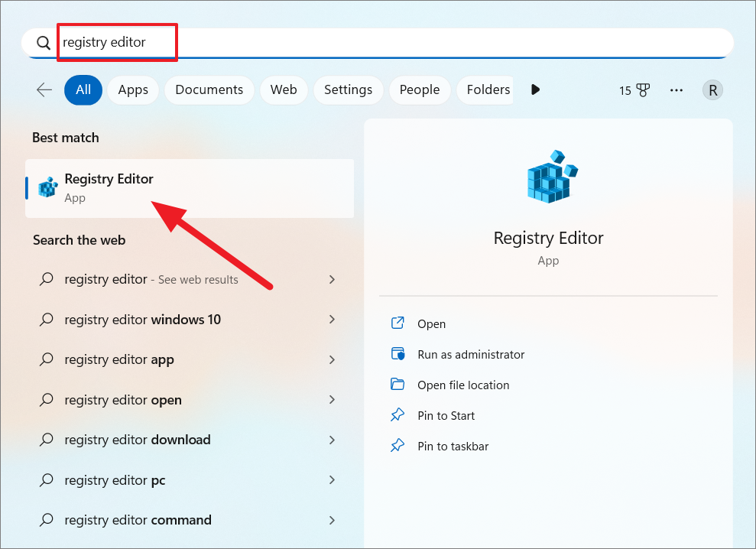Viewport: 756px width, 549px height.
Task: Click the Open file location folder icon
Action: [397, 384]
